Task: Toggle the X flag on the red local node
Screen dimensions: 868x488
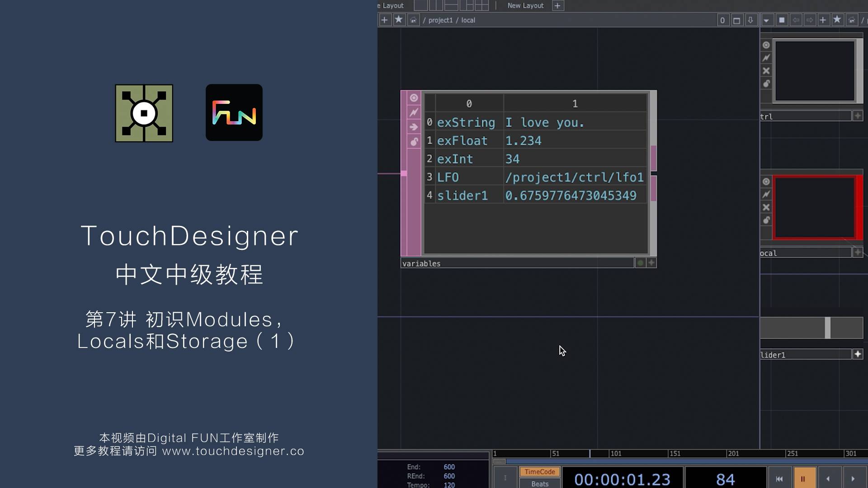Action: point(766,207)
